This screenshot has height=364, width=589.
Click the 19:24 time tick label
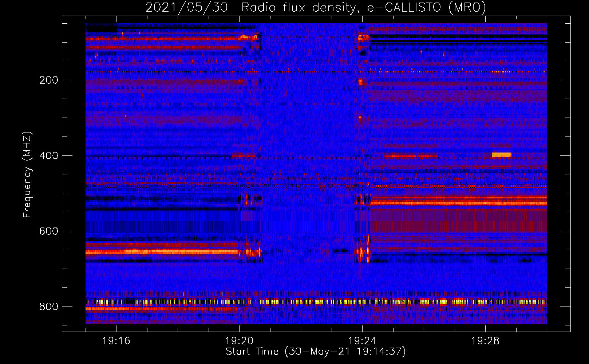point(362,341)
